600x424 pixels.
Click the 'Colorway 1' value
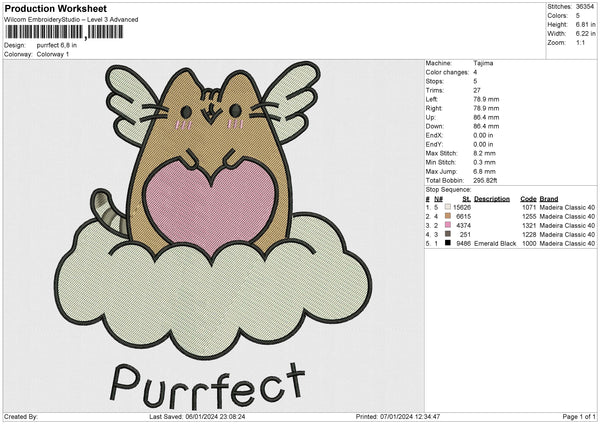coord(53,54)
